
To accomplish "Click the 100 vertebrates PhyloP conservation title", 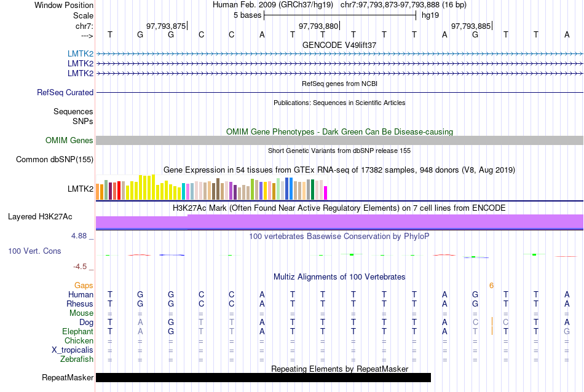I will [x=339, y=237].
